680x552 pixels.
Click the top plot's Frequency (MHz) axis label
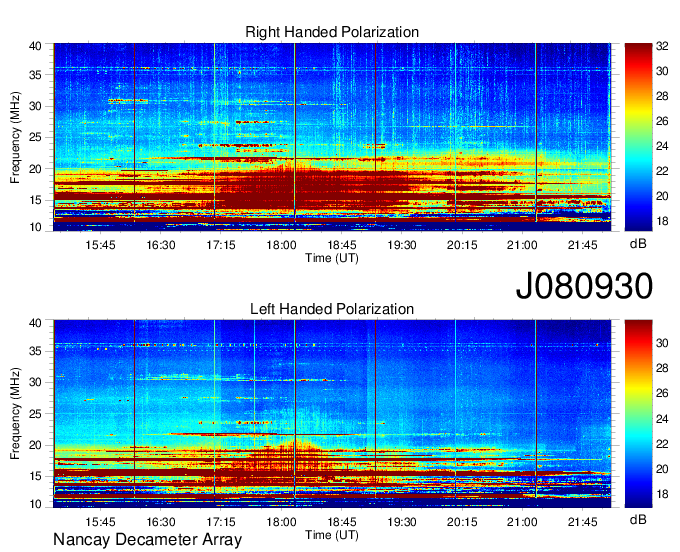(x=15, y=137)
